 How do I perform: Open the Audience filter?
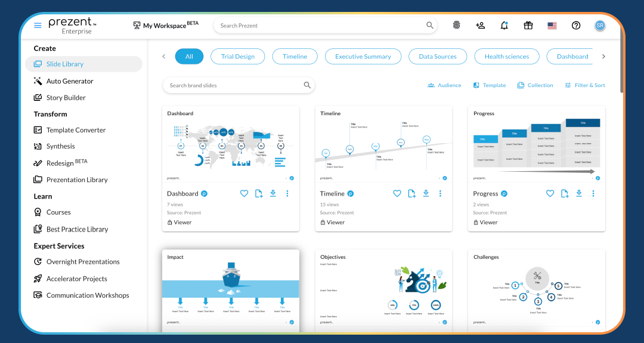coord(444,85)
